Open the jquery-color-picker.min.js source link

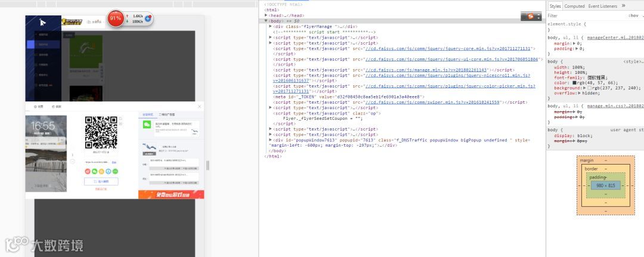click(x=450, y=86)
